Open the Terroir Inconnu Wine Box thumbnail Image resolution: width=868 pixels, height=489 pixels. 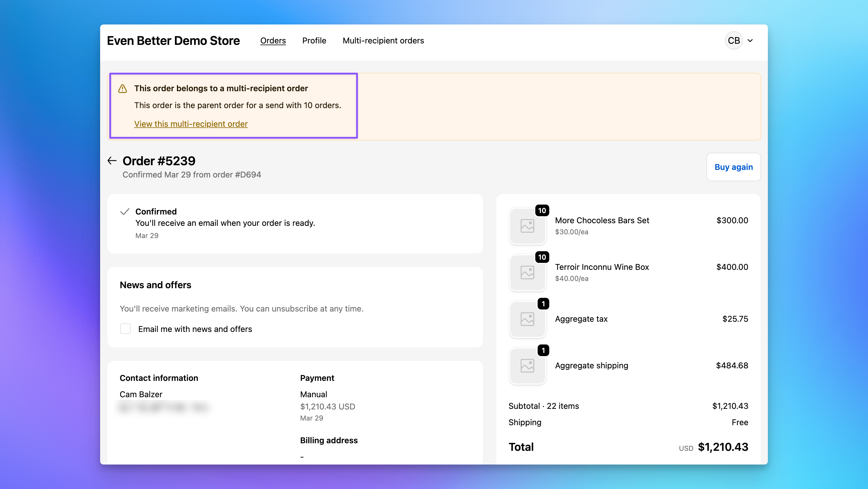pyautogui.click(x=528, y=273)
